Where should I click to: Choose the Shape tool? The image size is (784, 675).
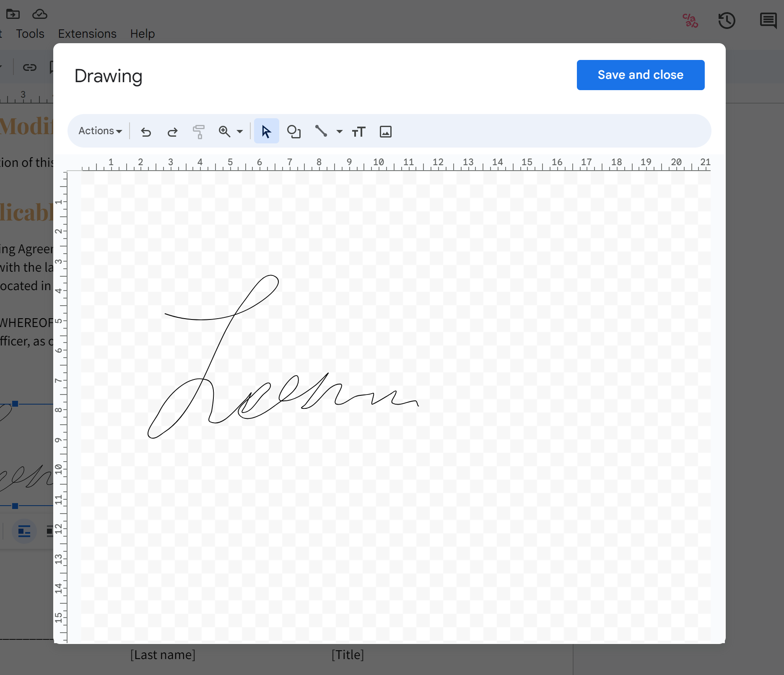(294, 131)
